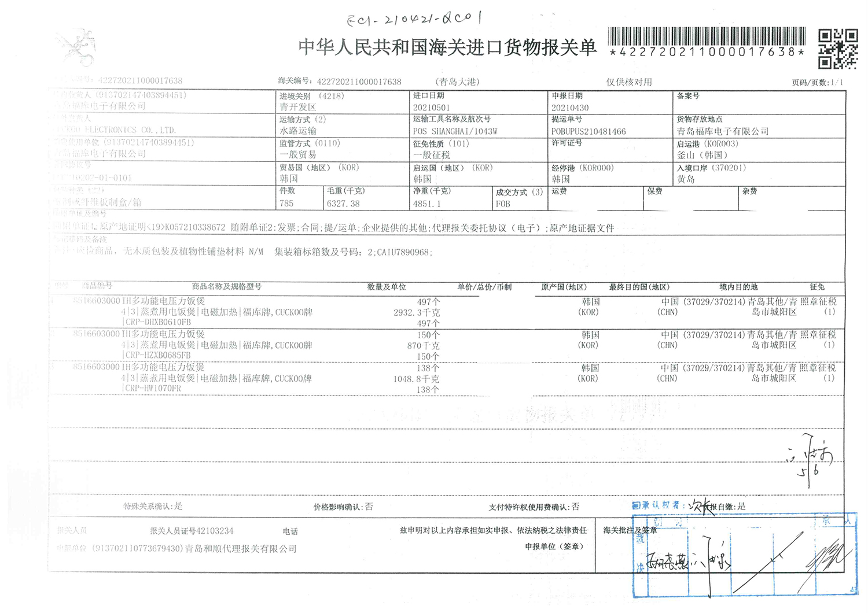Click the FOB transaction method value
Viewport: 868px width, 613px height.
(503, 204)
